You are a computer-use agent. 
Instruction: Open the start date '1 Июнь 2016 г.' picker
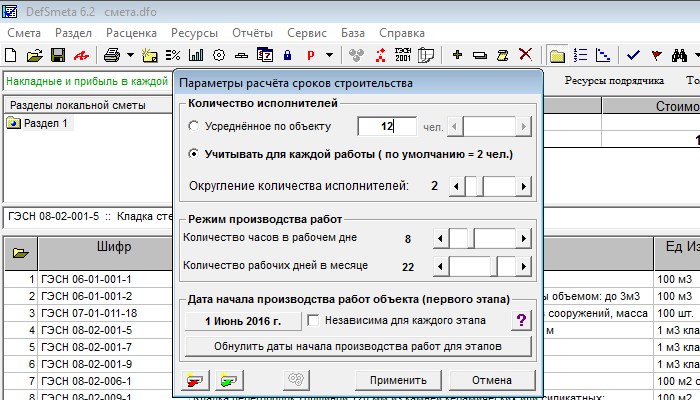click(242, 321)
